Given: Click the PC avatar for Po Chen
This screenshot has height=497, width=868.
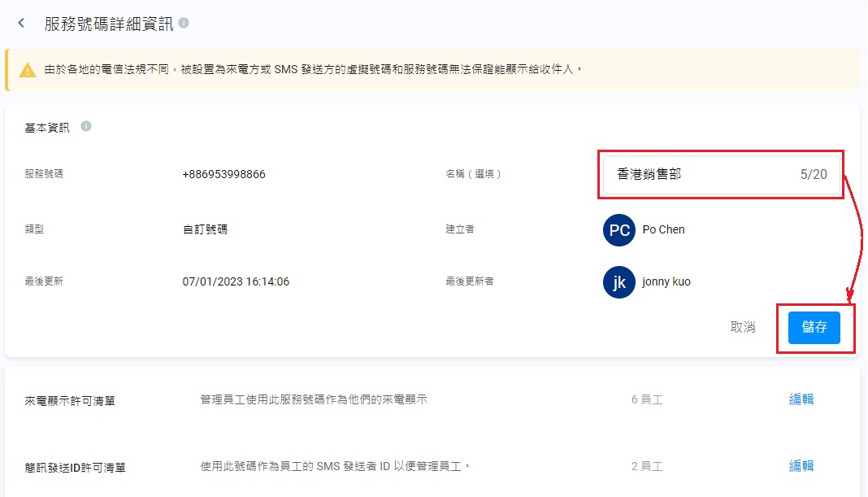Looking at the screenshot, I should tap(618, 230).
